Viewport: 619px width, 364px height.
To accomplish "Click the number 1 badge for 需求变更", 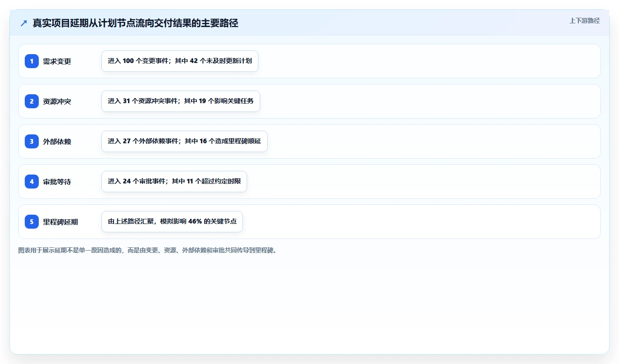I will [32, 61].
